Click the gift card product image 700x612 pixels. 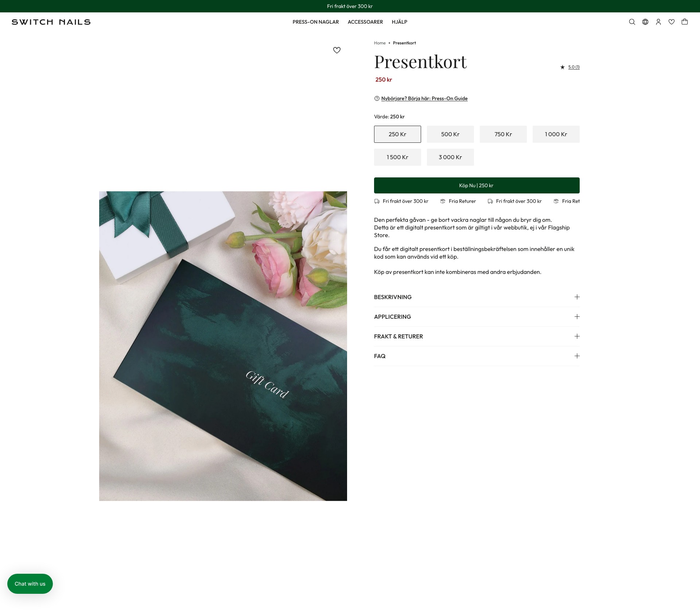pyautogui.click(x=223, y=346)
